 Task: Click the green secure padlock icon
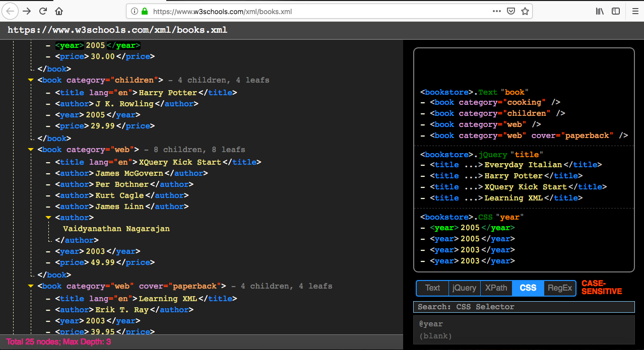[x=145, y=11]
